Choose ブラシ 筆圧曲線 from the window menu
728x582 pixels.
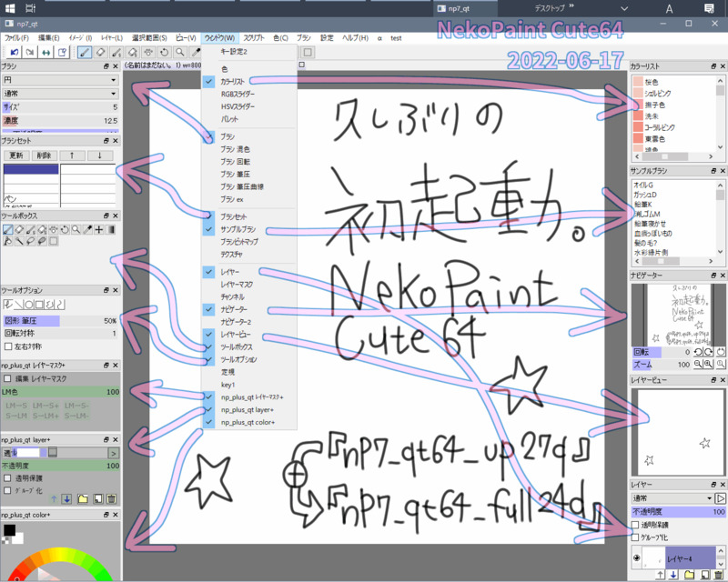pyautogui.click(x=249, y=186)
